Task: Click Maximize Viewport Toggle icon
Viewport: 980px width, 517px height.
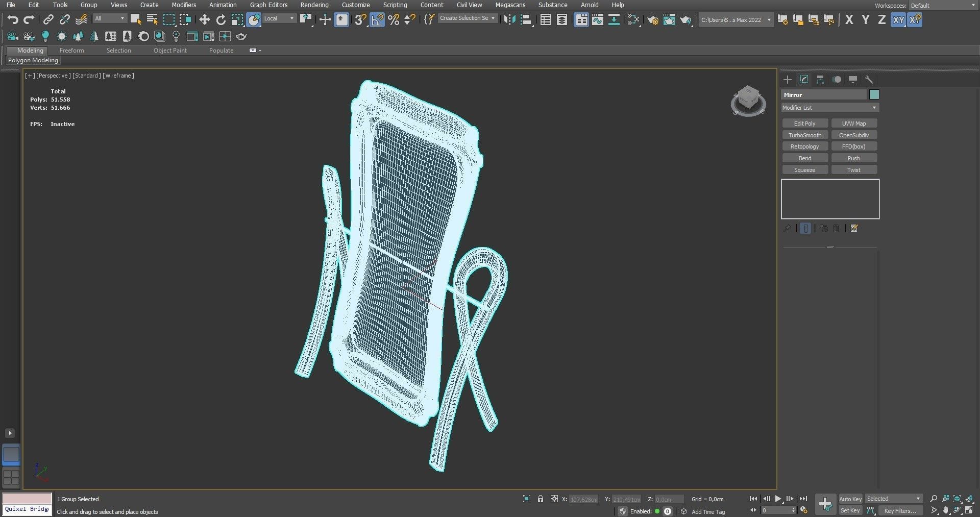Action: [x=969, y=510]
